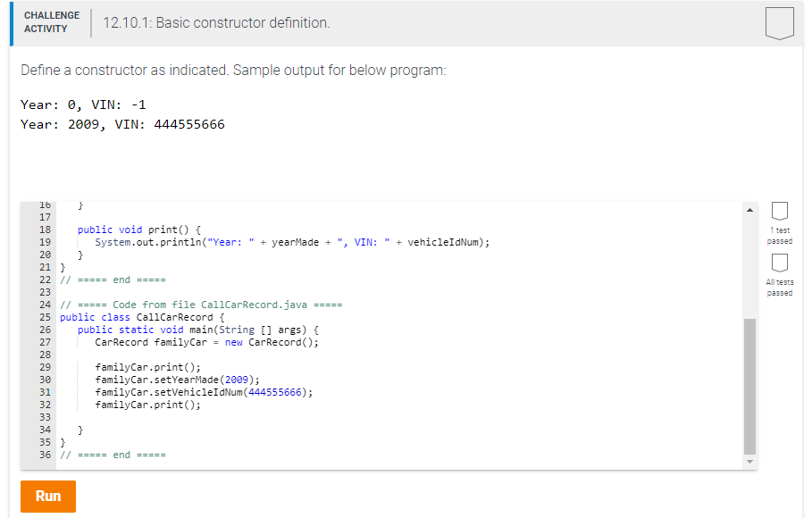Click the '1 test passed' label
The width and height of the screenshot is (812, 518).
pos(779,236)
